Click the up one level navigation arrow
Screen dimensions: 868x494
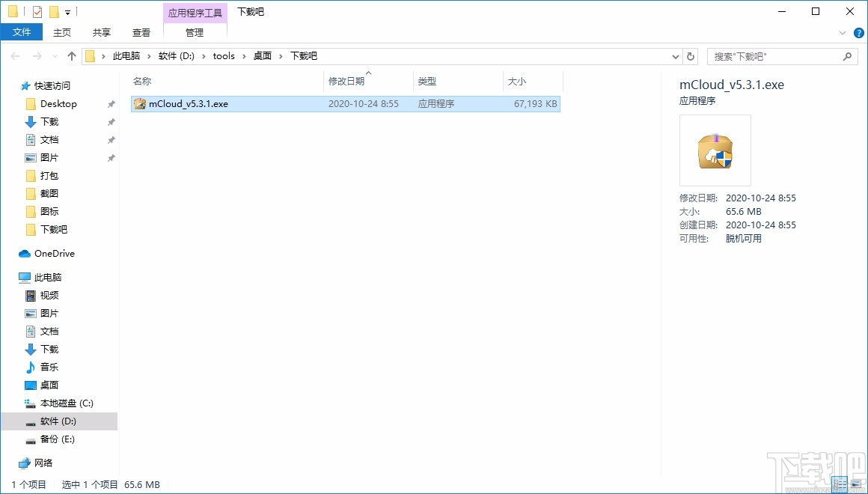[71, 55]
